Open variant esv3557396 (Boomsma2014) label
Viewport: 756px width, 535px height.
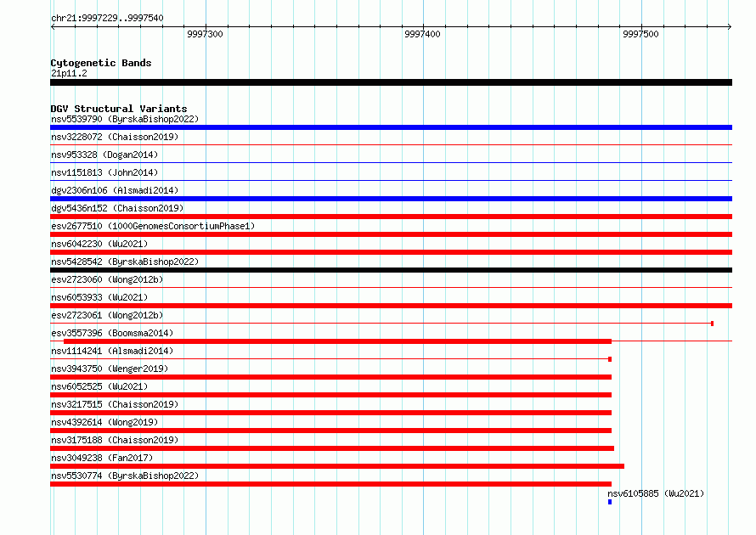coord(112,333)
